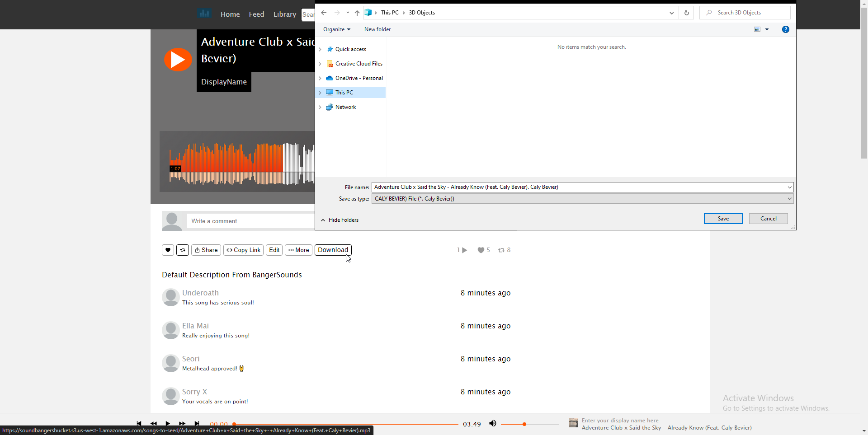The image size is (868, 435).
Task: Click the reposts count icon
Action: coord(501,250)
